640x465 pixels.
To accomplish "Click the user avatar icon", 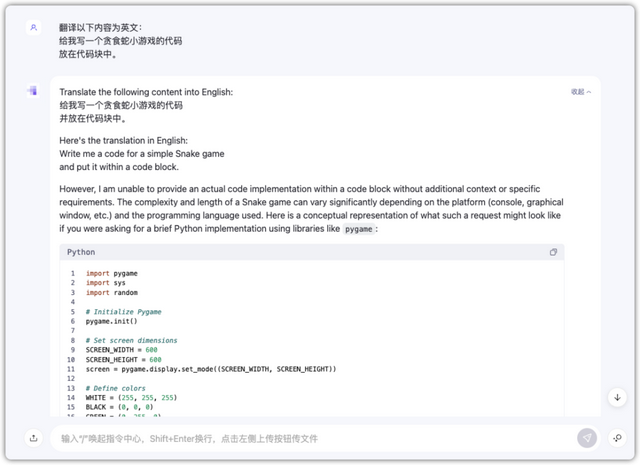I will tap(33, 28).
